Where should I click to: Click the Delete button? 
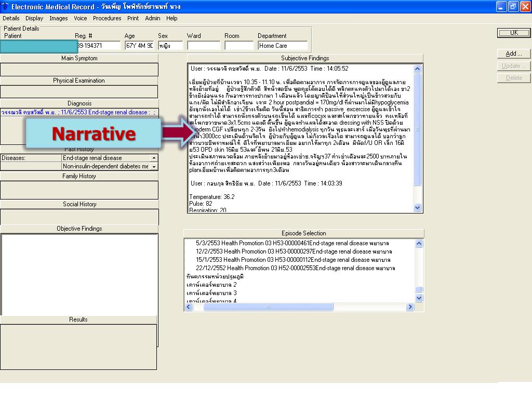[x=514, y=78]
